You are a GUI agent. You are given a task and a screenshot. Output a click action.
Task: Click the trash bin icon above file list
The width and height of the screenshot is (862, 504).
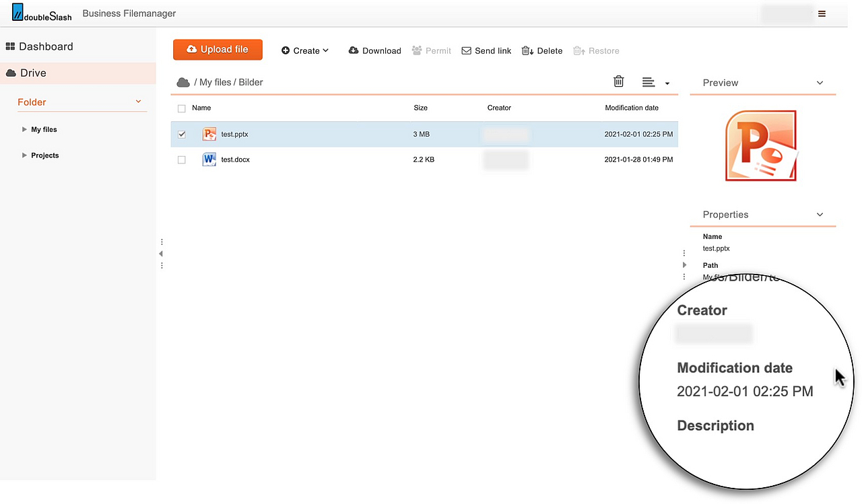pos(618,81)
